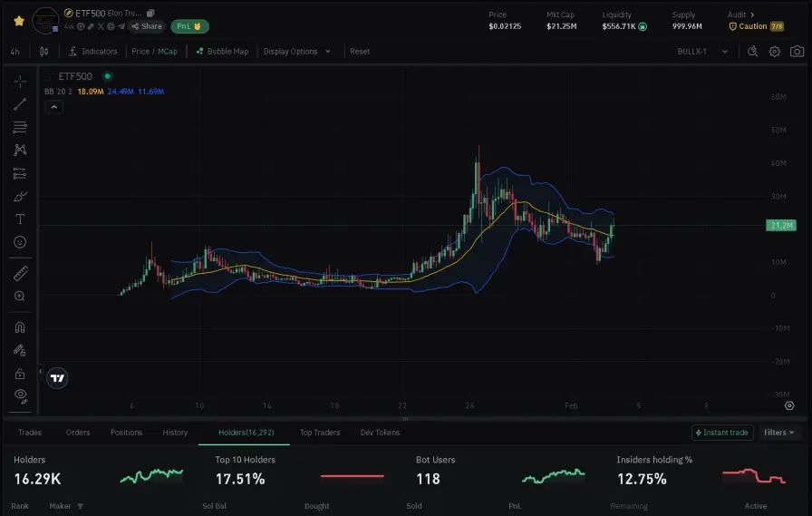Open the Filters dropdown
Screen dimensions: 812x516
pos(778,432)
